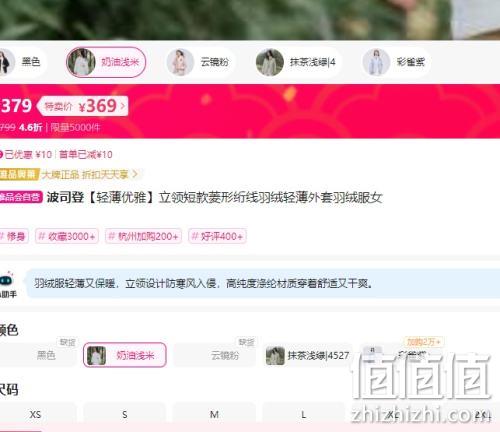Select the 修身 hashtag tag
The image size is (500, 432).
(14, 236)
